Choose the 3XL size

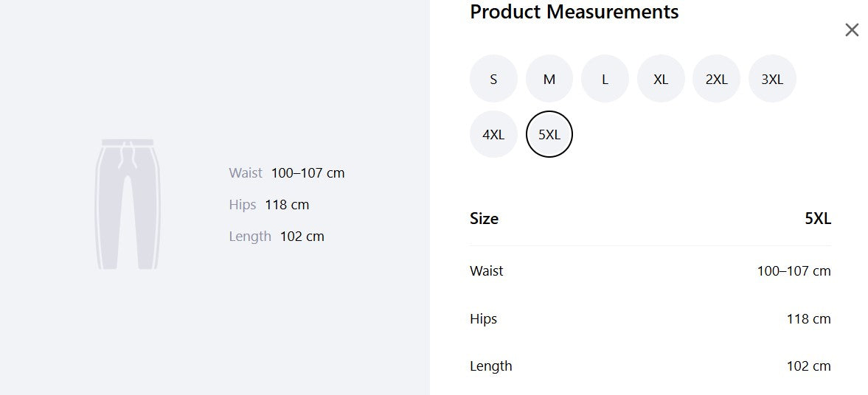[772, 79]
